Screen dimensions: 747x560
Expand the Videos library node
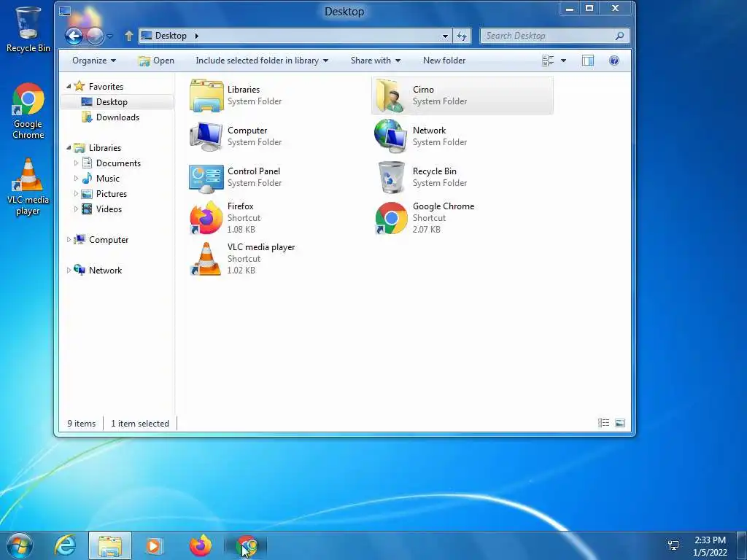point(76,209)
